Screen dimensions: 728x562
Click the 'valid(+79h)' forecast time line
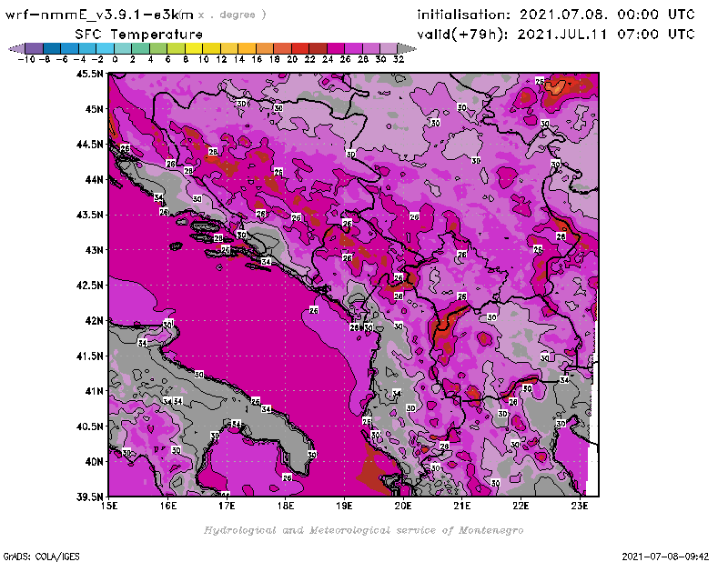556,35
